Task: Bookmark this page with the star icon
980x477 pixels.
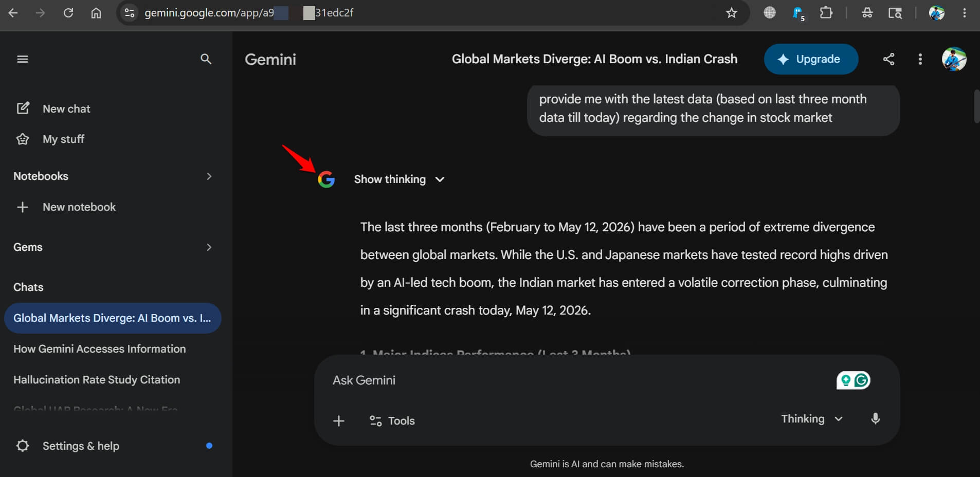Action: coord(732,13)
